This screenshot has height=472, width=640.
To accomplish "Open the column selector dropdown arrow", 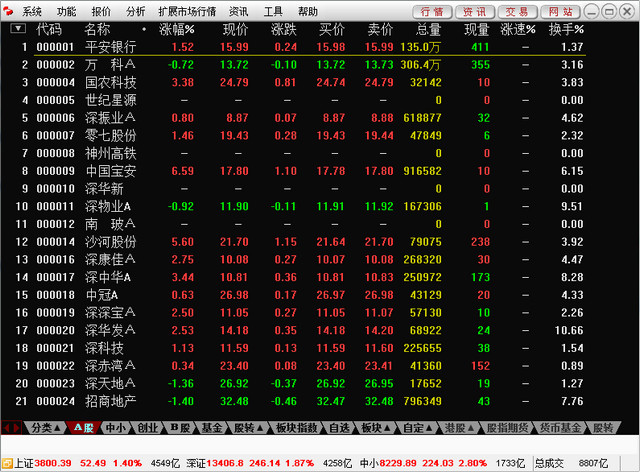I will (x=18, y=29).
